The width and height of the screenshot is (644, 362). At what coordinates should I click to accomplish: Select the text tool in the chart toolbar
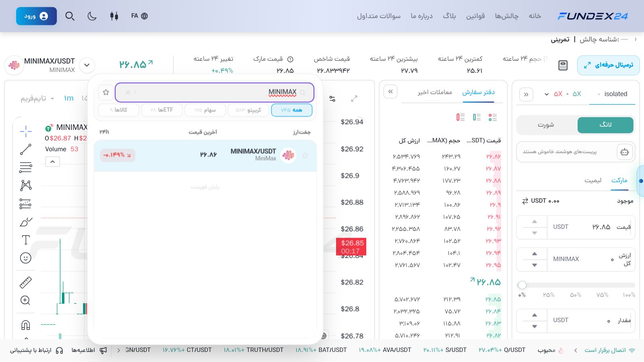click(x=26, y=240)
